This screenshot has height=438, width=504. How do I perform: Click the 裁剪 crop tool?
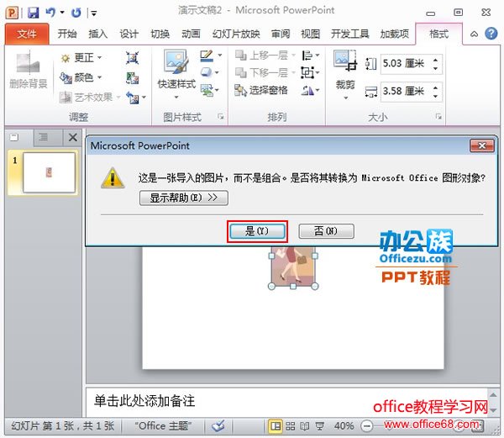[345, 74]
